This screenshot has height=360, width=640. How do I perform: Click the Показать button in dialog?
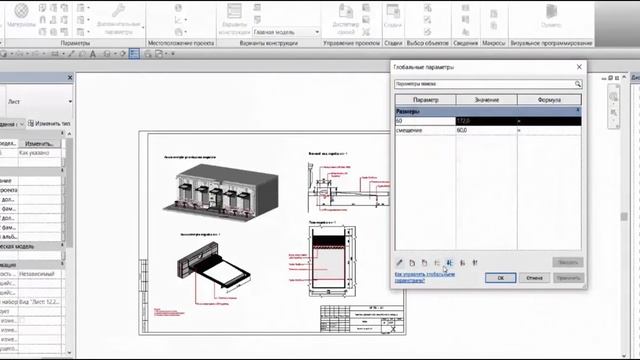pos(568,262)
